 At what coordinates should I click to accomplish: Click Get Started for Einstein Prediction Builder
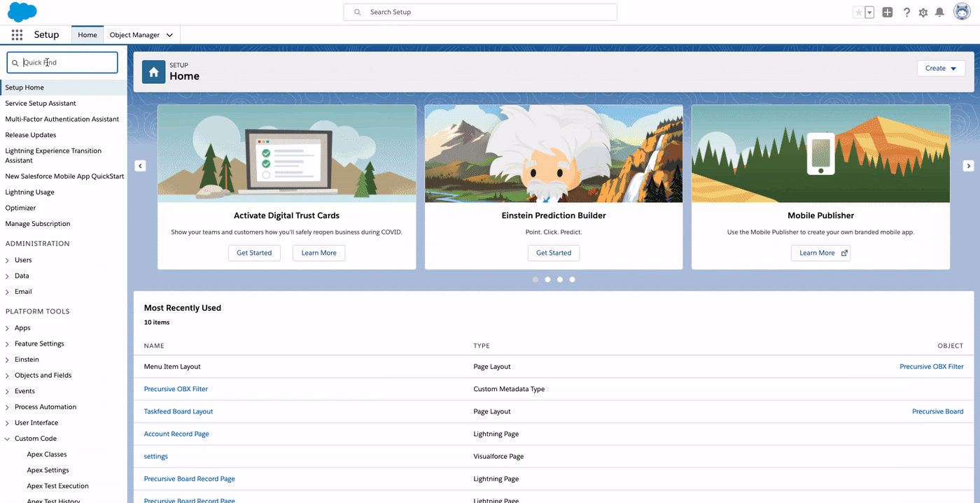(x=554, y=253)
